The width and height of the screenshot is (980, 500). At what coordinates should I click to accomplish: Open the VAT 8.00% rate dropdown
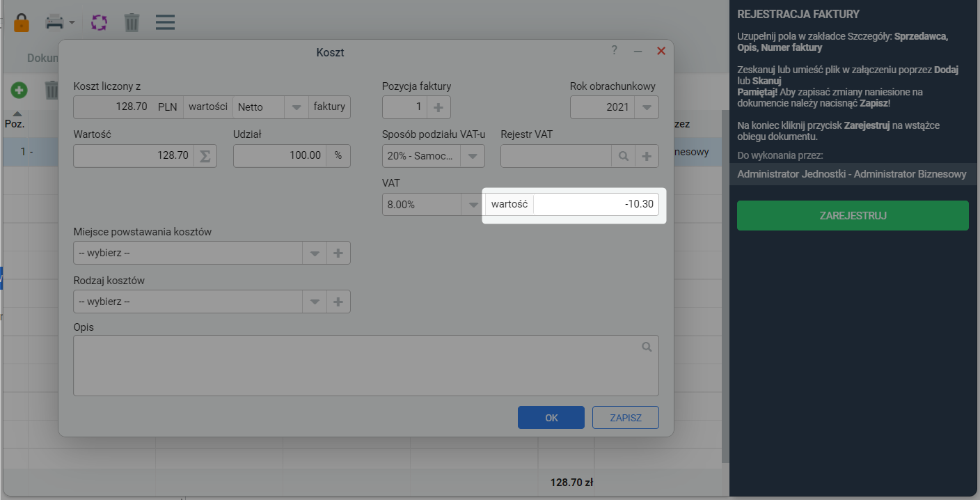[473, 205]
